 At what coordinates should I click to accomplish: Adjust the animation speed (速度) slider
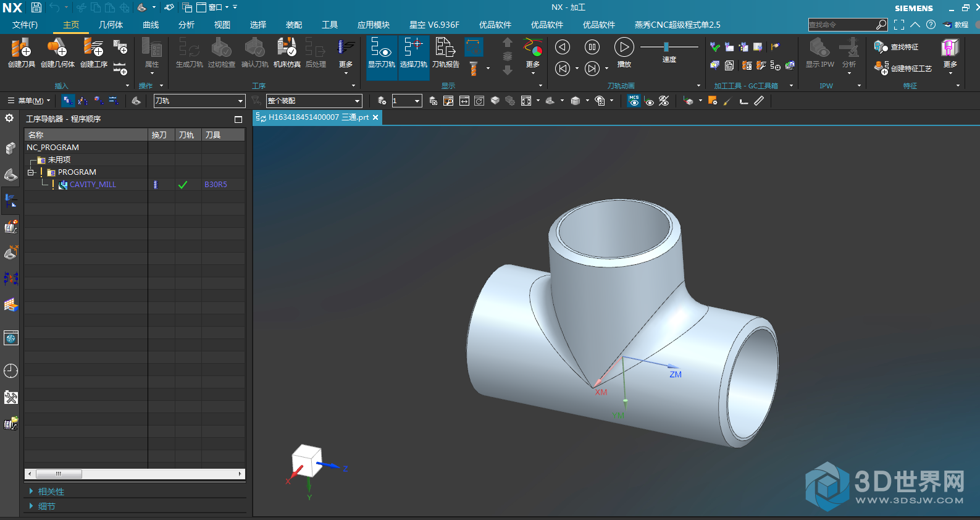(x=666, y=47)
